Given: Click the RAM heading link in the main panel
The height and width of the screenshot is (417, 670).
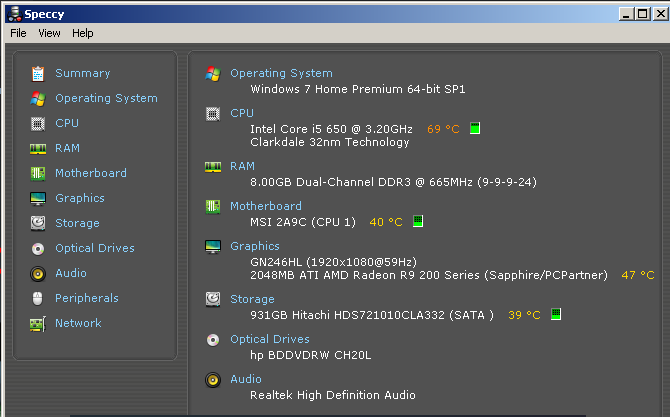Looking at the screenshot, I should (242, 166).
